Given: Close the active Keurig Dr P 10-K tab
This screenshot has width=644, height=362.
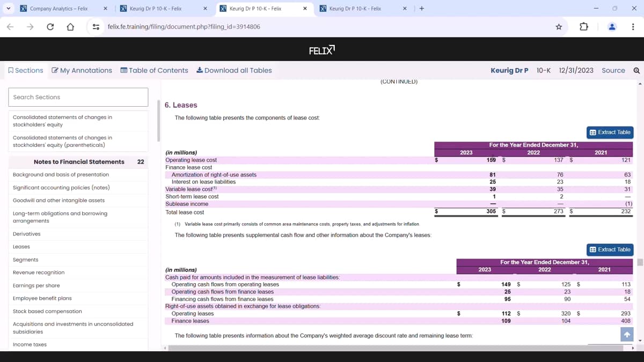Looking at the screenshot, I should (305, 9).
